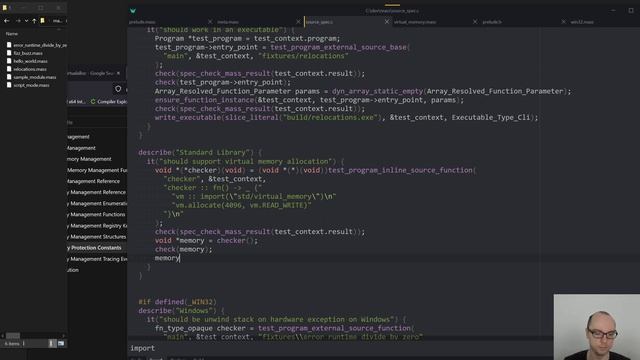This screenshot has width=640, height=360.
Task: Select the source_spec.c editor tab
Action: (319, 22)
